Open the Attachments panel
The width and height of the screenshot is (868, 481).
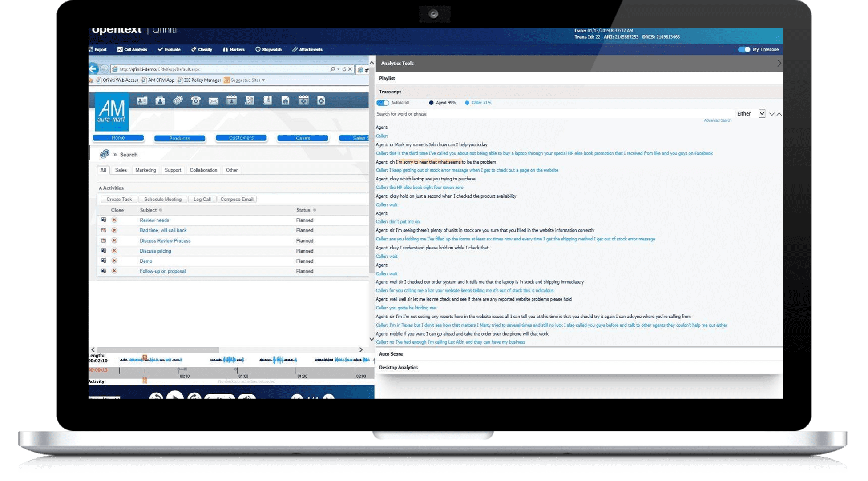[x=307, y=49]
